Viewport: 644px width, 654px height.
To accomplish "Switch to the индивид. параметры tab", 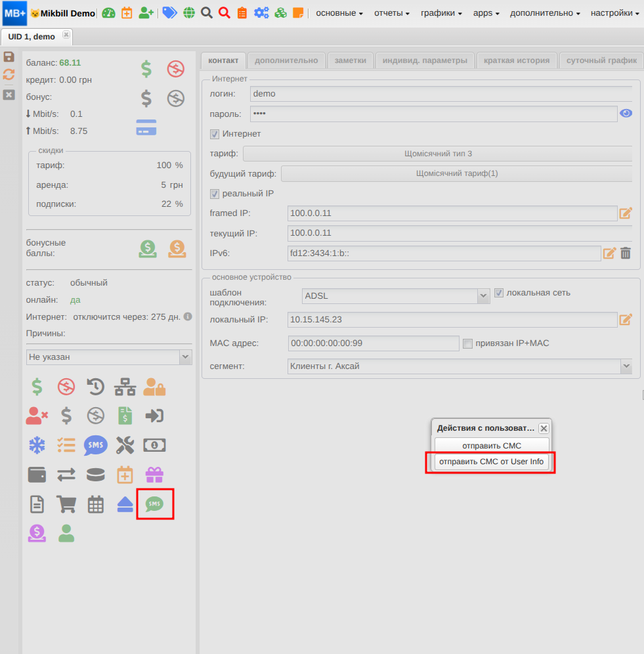I will tap(425, 60).
